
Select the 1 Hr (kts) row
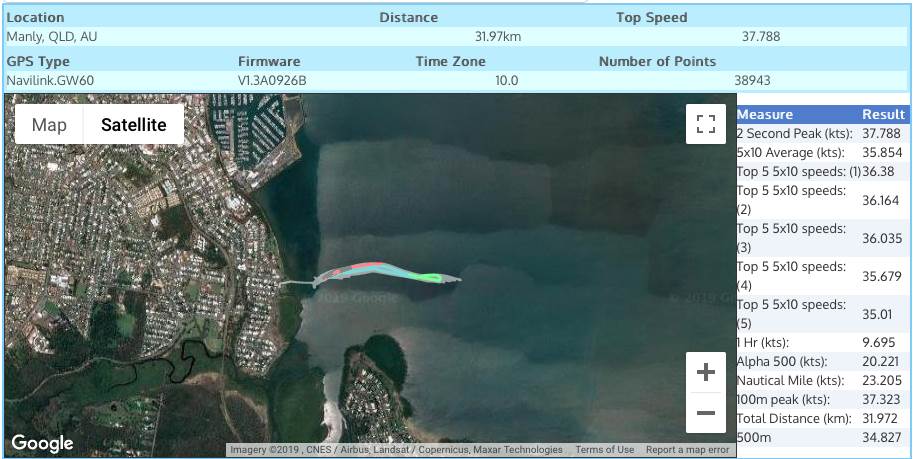pyautogui.click(x=820, y=341)
